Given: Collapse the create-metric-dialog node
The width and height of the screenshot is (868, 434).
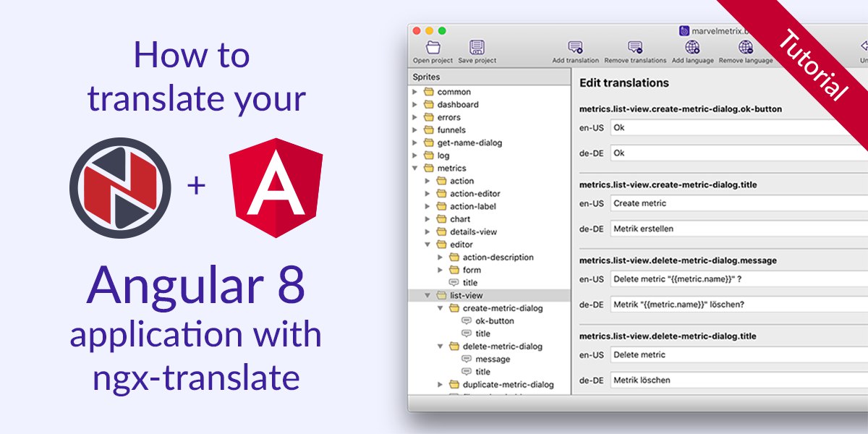Looking at the screenshot, I should tap(440, 308).
